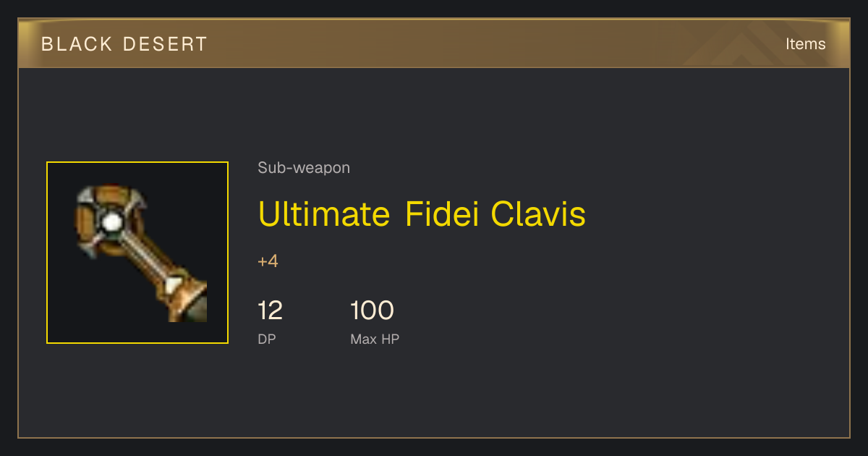Click the word DESERT in the header
The image size is (868, 456).
pos(165,44)
